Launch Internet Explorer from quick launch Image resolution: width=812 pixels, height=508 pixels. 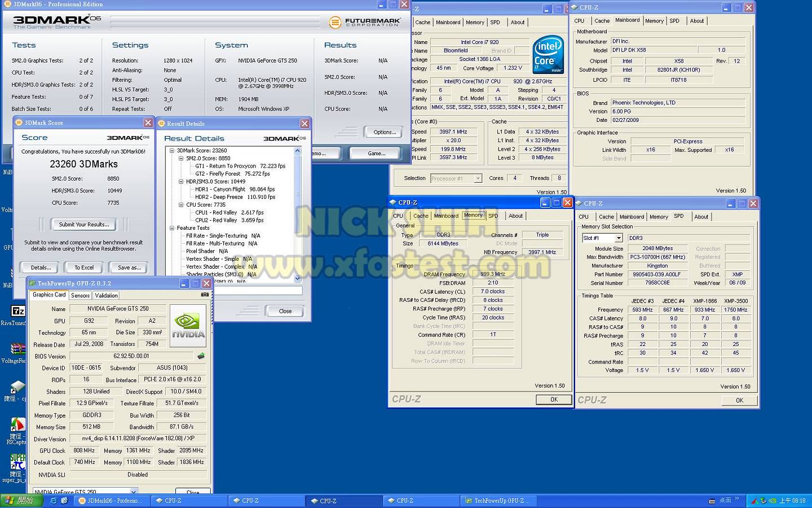click(x=54, y=501)
